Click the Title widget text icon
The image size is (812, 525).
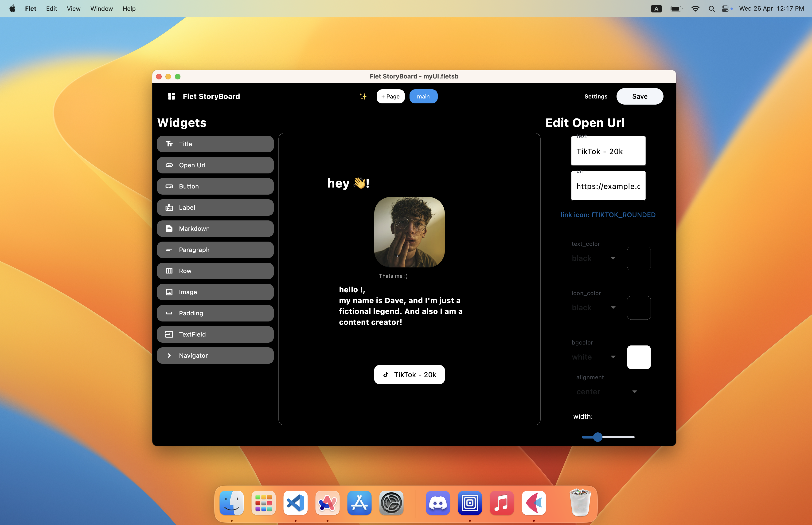tap(169, 144)
